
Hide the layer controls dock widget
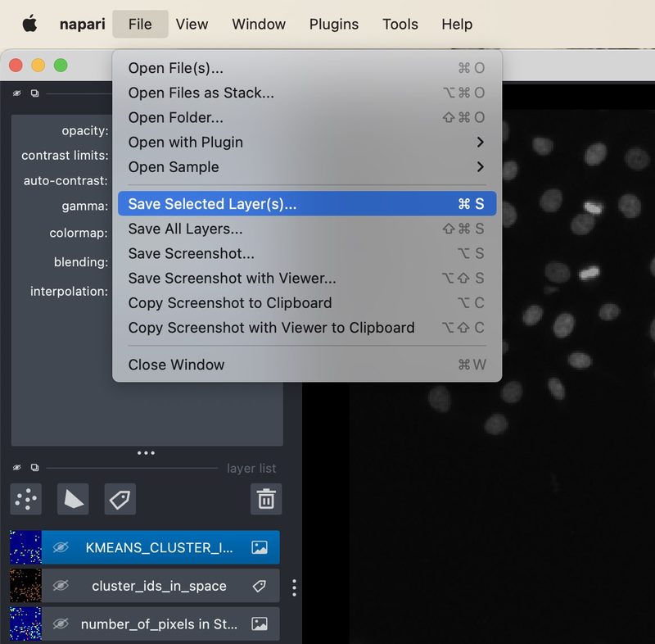coord(16,93)
